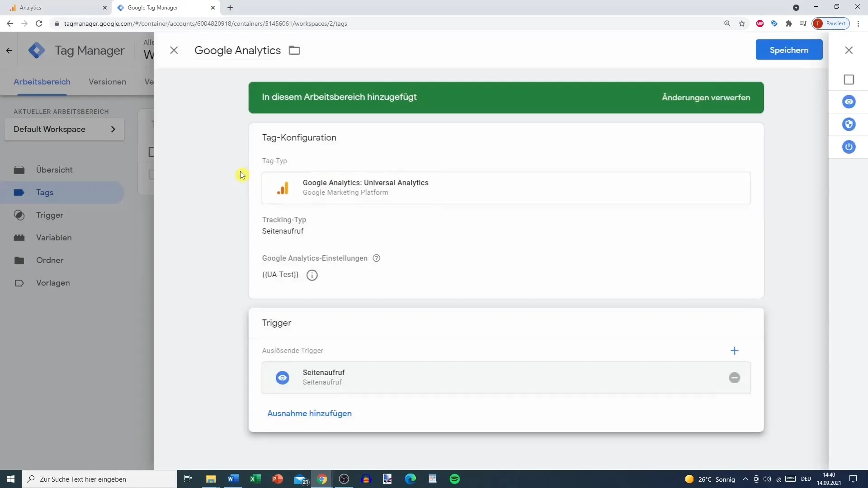Open Variablen in sidebar
868x488 pixels.
[54, 238]
